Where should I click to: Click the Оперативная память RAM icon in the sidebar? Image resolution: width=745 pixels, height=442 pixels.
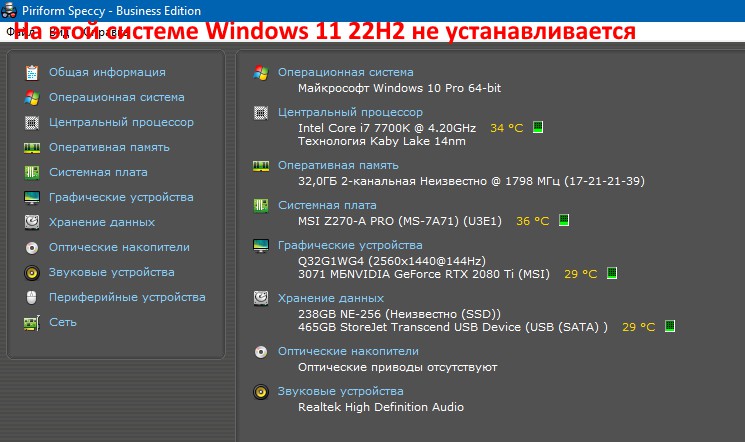(x=32, y=148)
